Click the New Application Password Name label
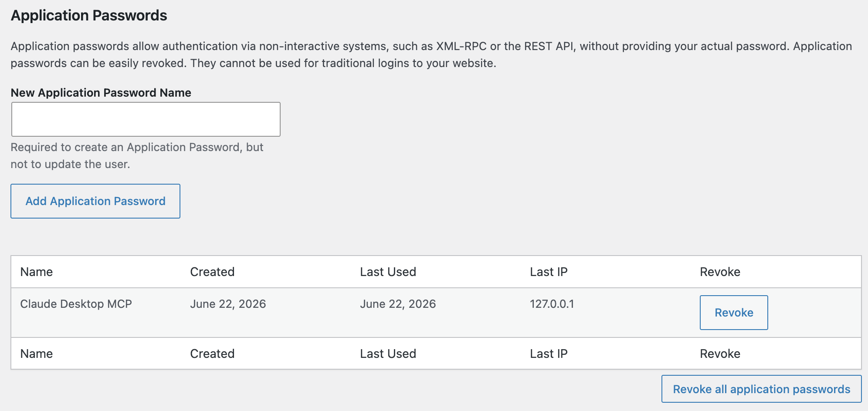 [x=101, y=93]
